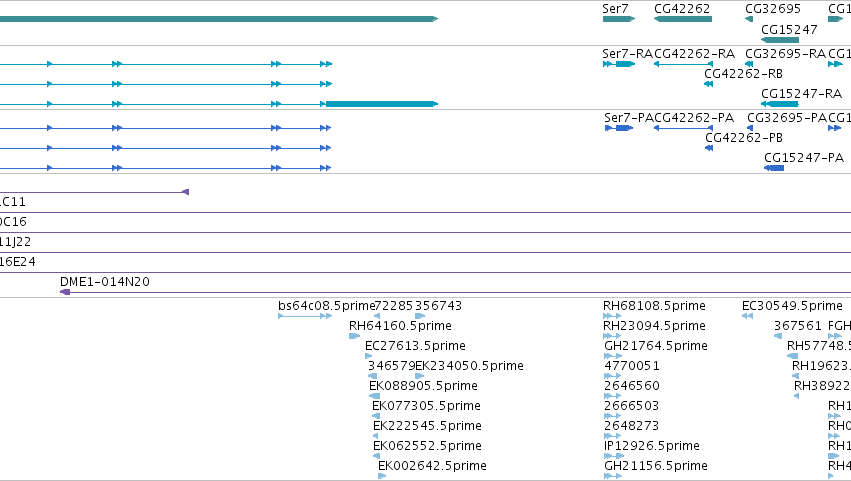The width and height of the screenshot is (851, 481).
Task: Click the 2646560 EST label
Action: pos(632,387)
